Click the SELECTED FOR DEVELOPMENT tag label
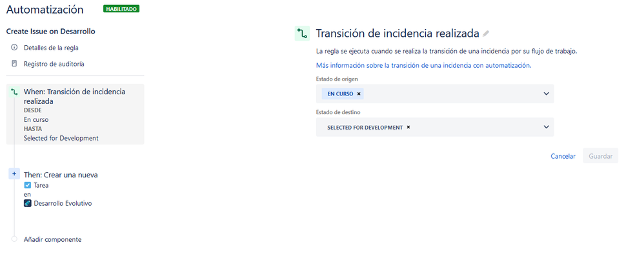 click(365, 128)
